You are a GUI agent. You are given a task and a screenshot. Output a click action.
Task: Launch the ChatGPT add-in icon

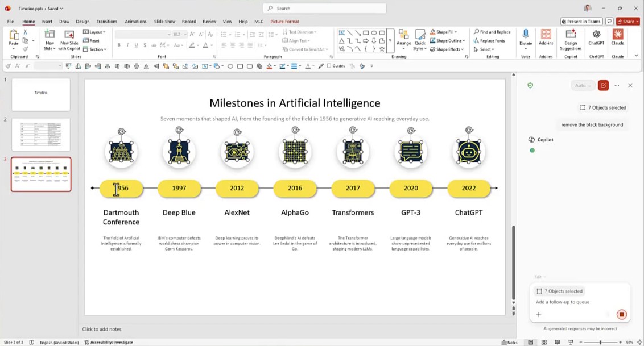coord(596,35)
